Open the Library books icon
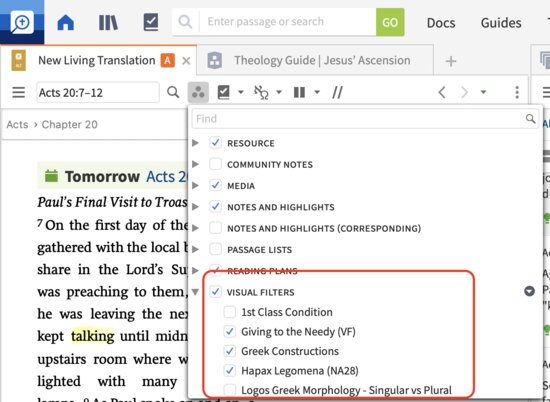550x402 pixels. coord(108,22)
